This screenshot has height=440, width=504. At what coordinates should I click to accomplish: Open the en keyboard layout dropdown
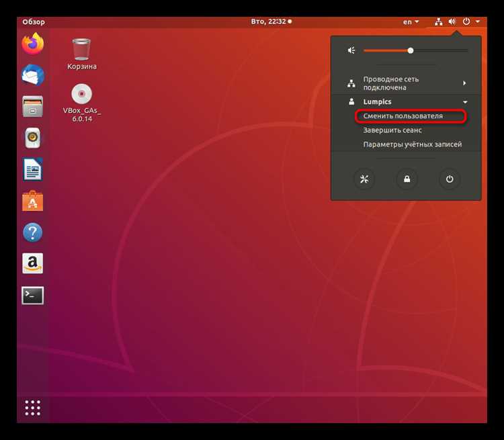[x=411, y=21]
